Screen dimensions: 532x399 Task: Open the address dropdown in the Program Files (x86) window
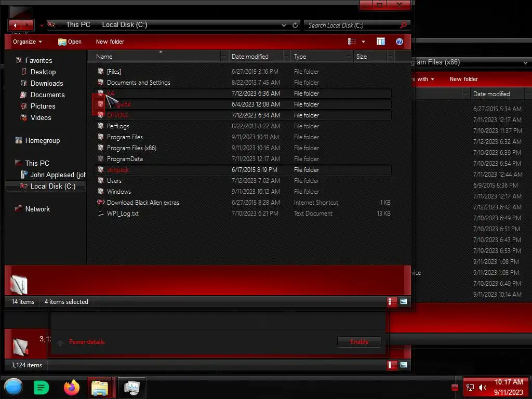525,62
